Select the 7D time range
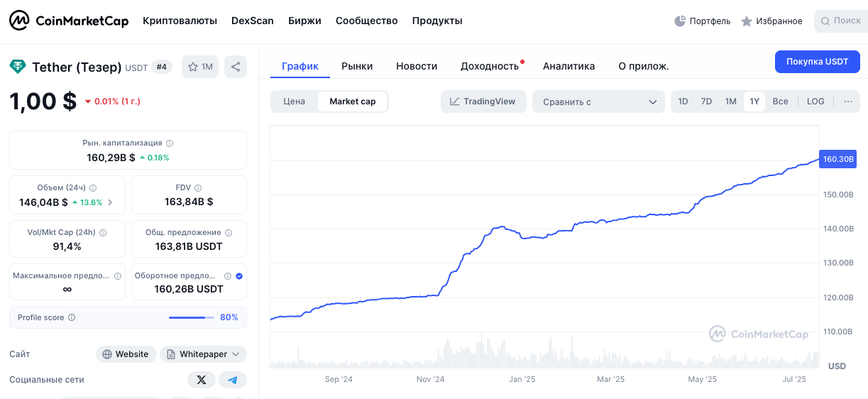 706,102
